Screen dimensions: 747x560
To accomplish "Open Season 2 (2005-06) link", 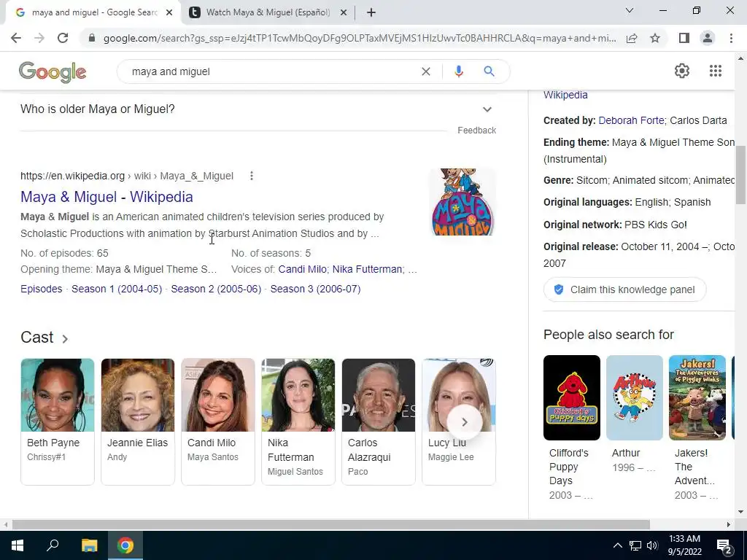I will pyautogui.click(x=216, y=289).
